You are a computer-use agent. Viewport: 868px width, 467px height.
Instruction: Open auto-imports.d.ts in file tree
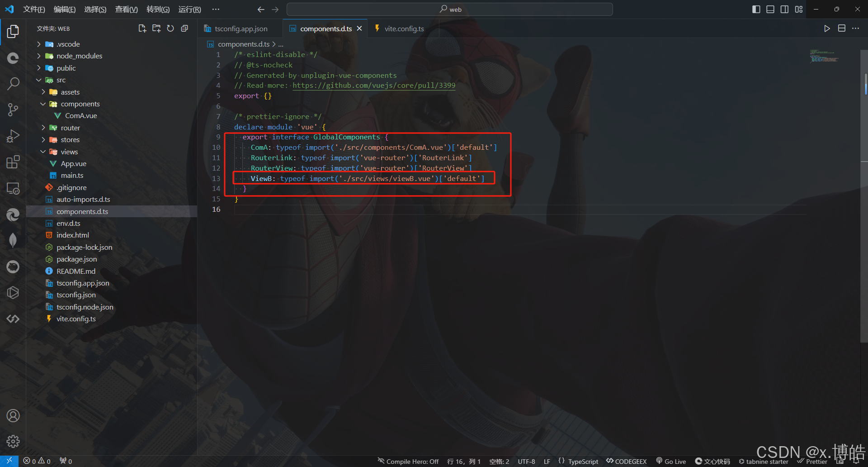(x=83, y=199)
